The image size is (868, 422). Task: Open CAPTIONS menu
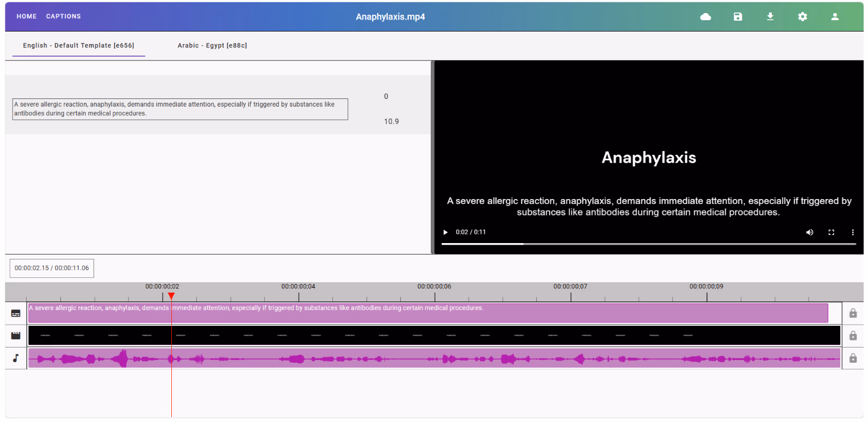[x=64, y=16]
